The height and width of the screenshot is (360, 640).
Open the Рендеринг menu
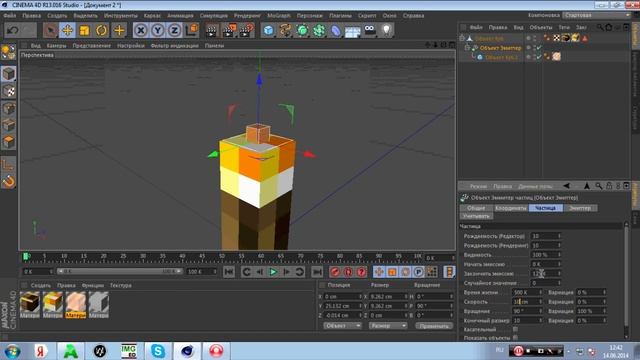point(247,16)
